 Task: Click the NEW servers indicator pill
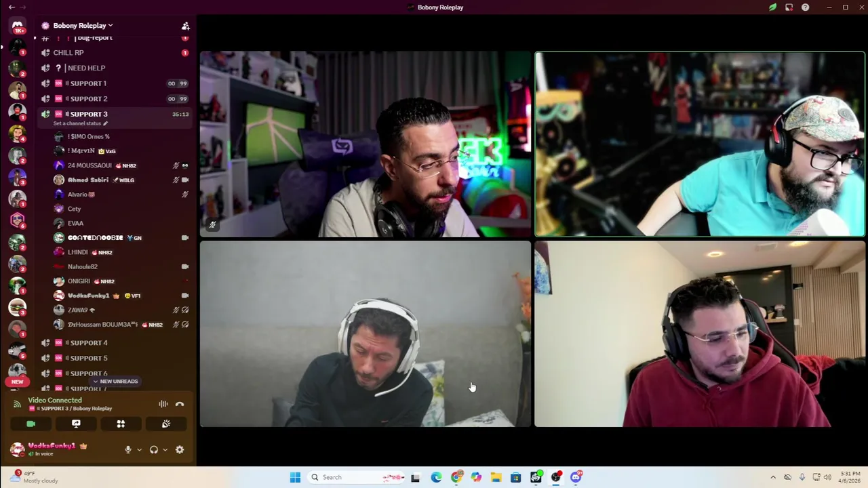tap(17, 382)
